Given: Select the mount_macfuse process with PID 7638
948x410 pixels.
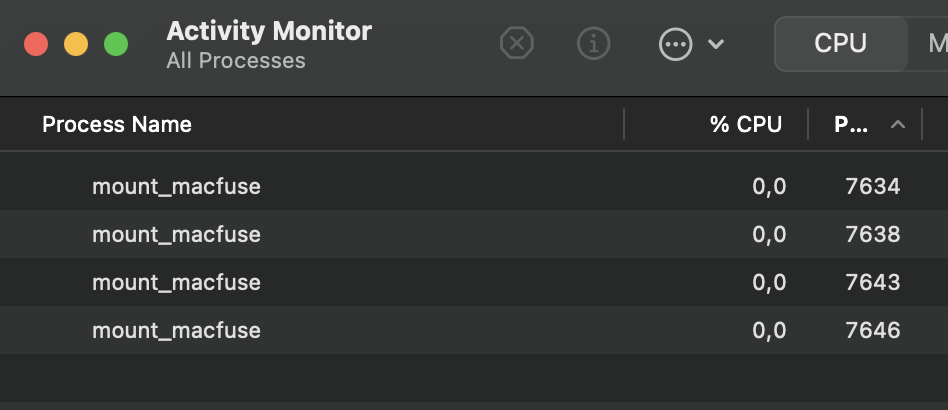Looking at the screenshot, I should pos(176,234).
